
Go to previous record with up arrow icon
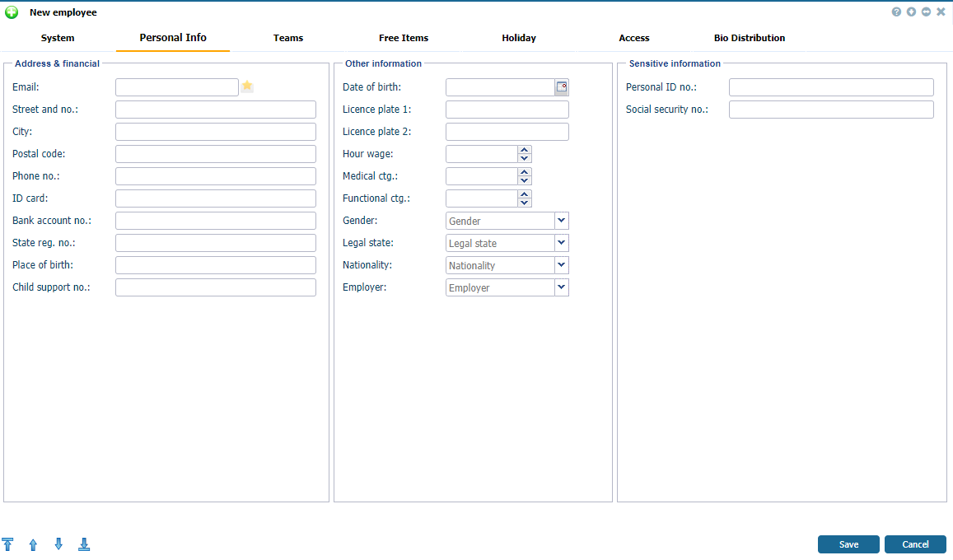pyautogui.click(x=33, y=544)
